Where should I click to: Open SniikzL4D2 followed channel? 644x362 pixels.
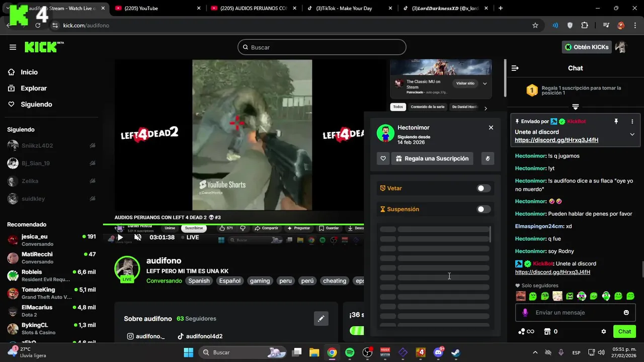[x=51, y=146]
